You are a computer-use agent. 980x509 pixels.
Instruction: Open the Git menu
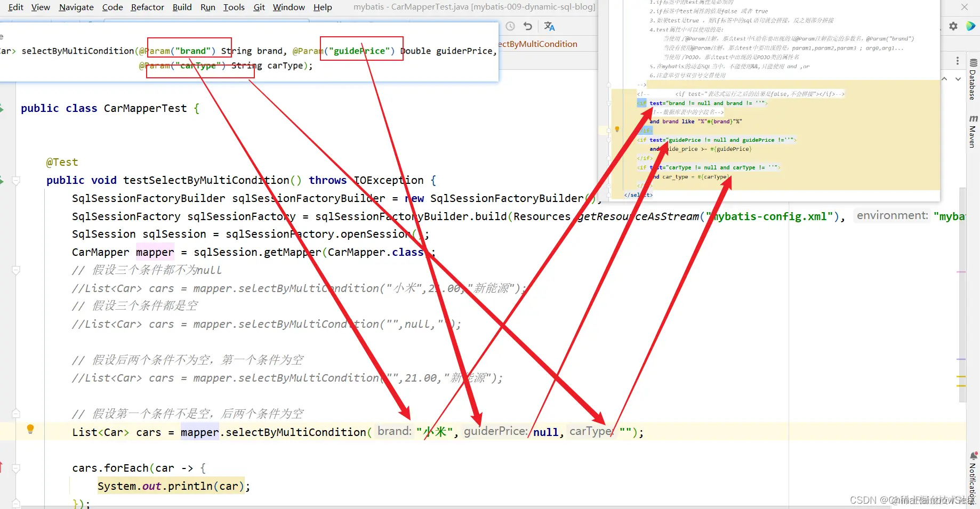(259, 7)
